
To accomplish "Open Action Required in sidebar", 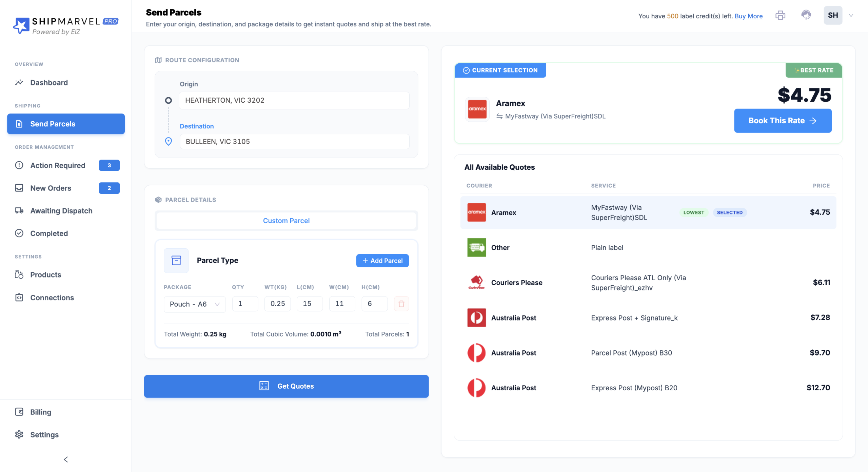I will (58, 165).
